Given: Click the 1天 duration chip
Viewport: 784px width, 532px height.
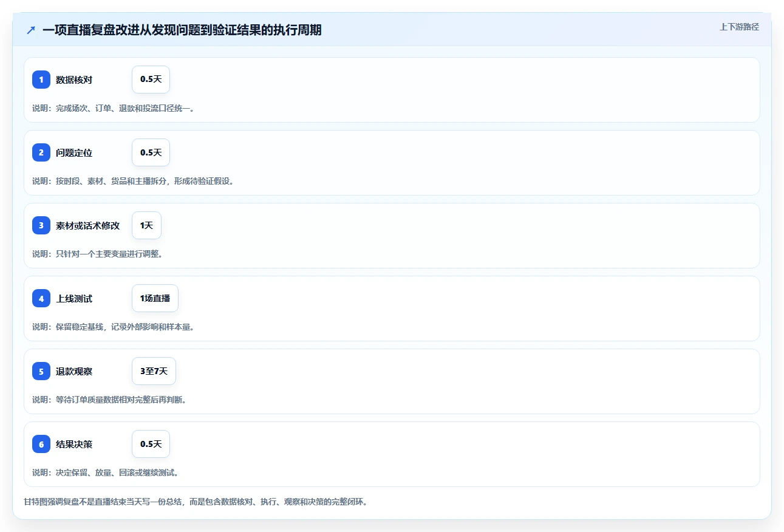Looking at the screenshot, I should point(146,225).
